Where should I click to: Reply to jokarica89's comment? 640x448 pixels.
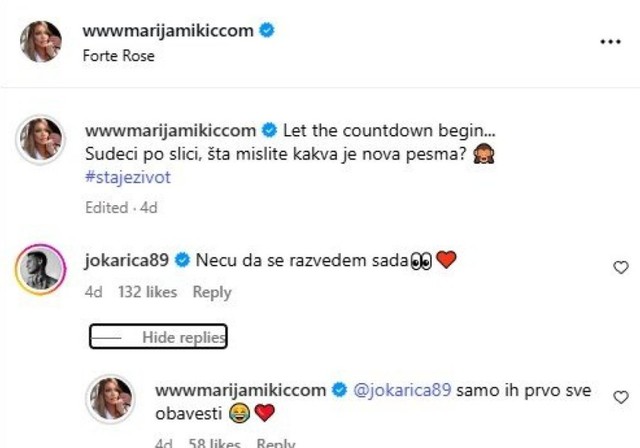tap(212, 292)
